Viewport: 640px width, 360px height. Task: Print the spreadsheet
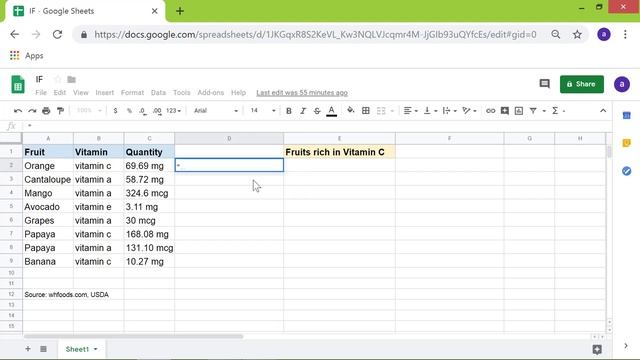46,111
